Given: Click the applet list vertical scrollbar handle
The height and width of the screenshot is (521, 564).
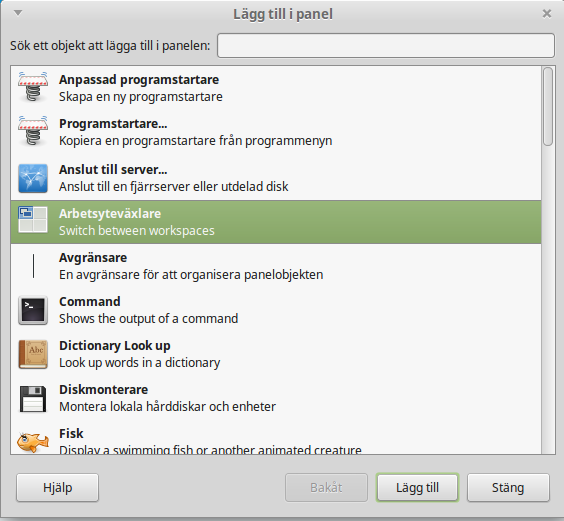Looking at the screenshot, I should 547,107.
